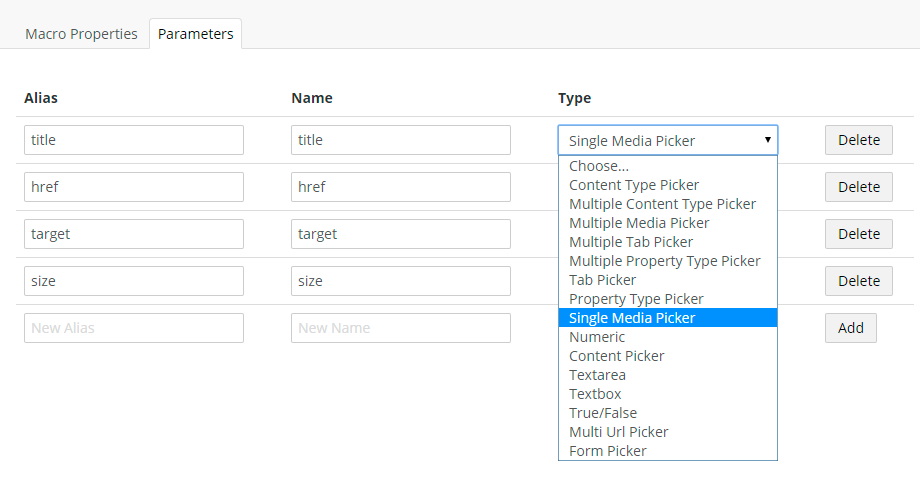This screenshot has height=485, width=920.
Task: Delete the title parameter row
Action: click(x=858, y=140)
